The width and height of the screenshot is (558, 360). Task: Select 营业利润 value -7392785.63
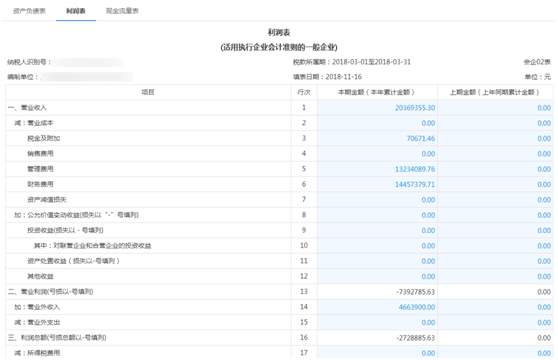click(x=415, y=292)
